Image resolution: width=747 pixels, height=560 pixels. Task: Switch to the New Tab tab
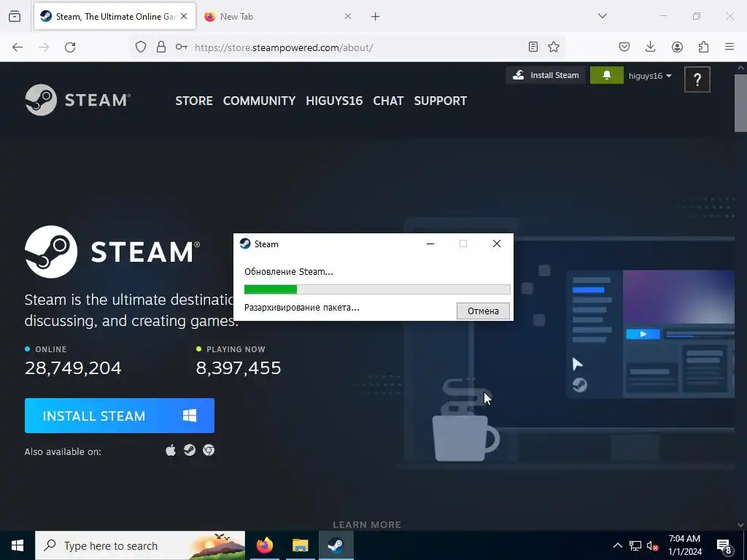[x=278, y=16]
